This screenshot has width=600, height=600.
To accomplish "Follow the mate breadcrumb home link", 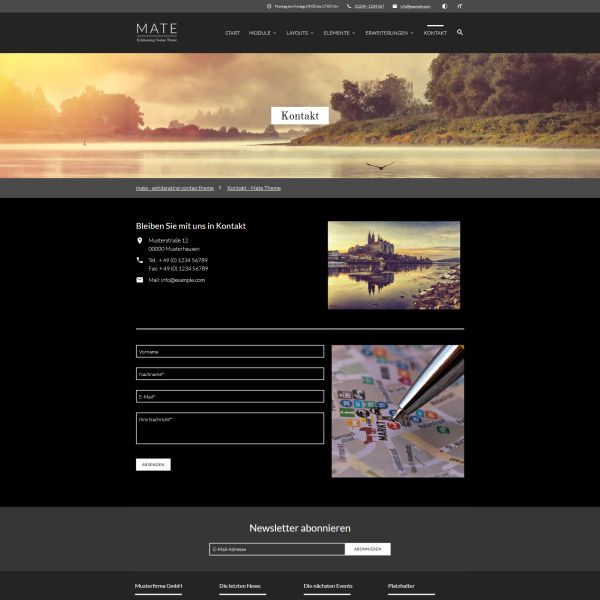I will click(x=175, y=188).
